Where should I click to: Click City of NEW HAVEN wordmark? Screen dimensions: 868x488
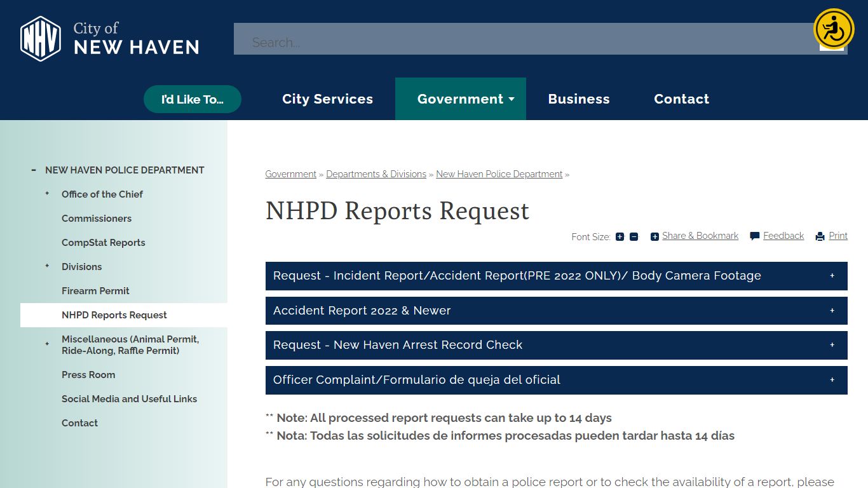tap(136, 39)
